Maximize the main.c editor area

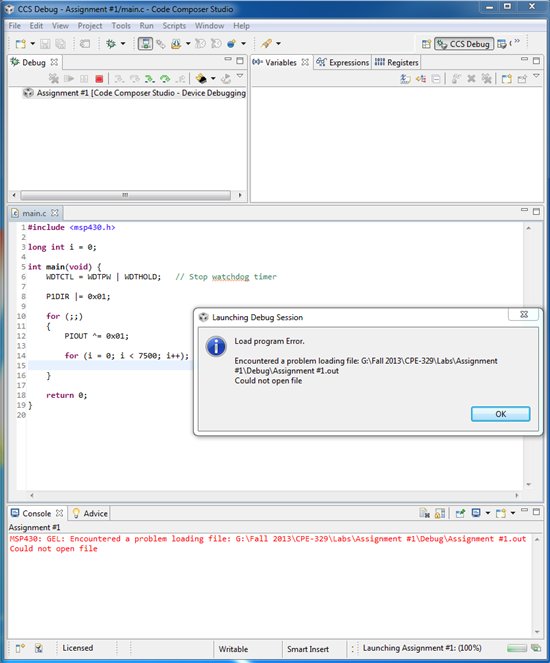(536, 211)
